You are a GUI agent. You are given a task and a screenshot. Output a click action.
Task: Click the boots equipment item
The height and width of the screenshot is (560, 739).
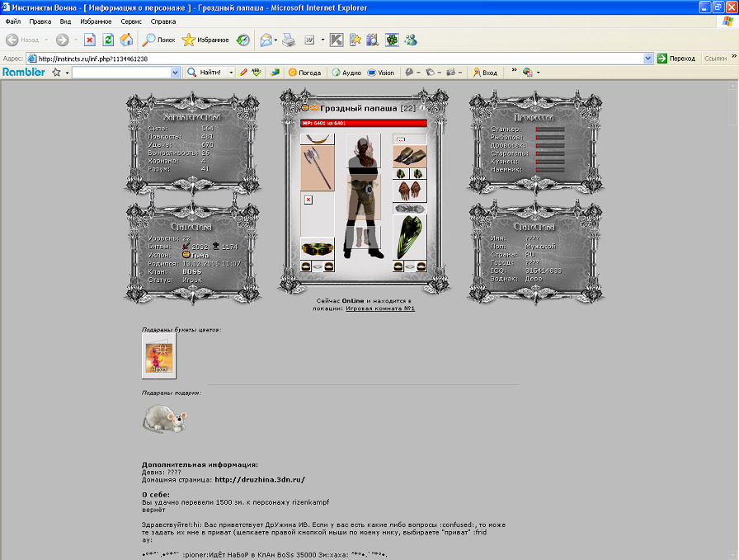(364, 237)
